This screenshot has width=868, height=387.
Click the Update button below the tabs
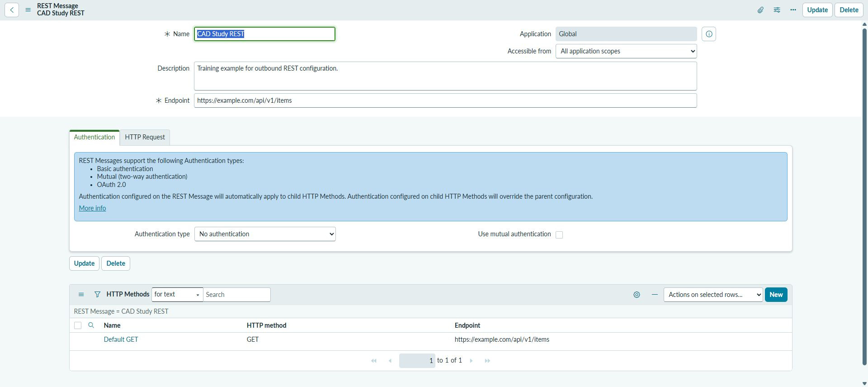[84, 263]
